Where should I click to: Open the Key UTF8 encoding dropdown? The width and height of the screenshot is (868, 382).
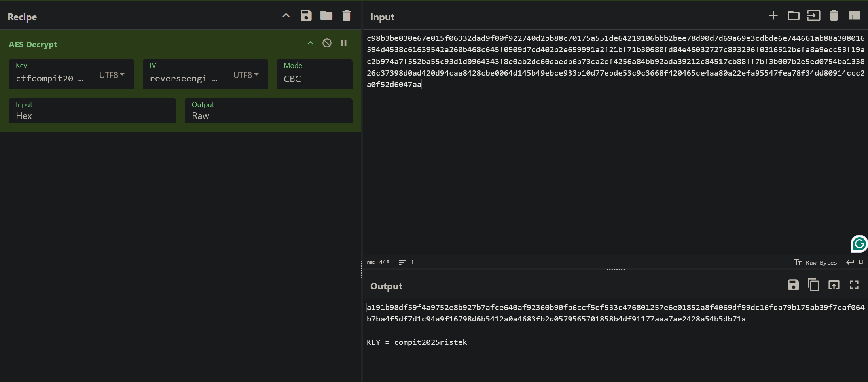tap(112, 74)
